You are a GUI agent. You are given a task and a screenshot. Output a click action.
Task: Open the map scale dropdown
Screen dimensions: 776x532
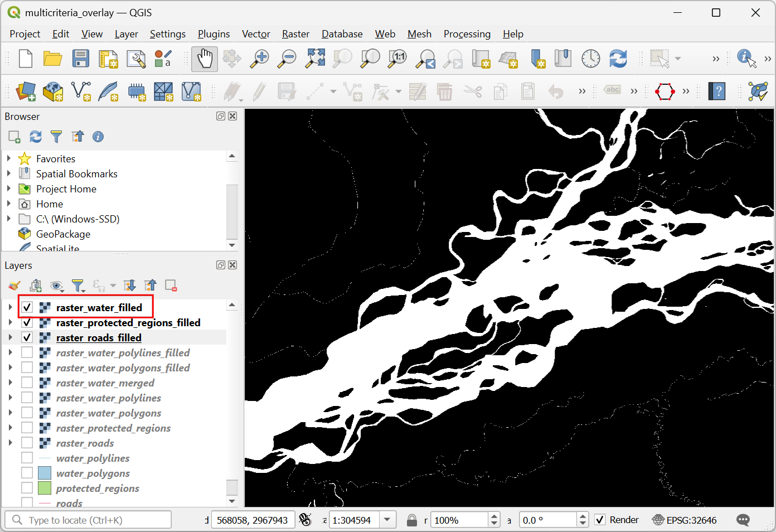(x=387, y=520)
